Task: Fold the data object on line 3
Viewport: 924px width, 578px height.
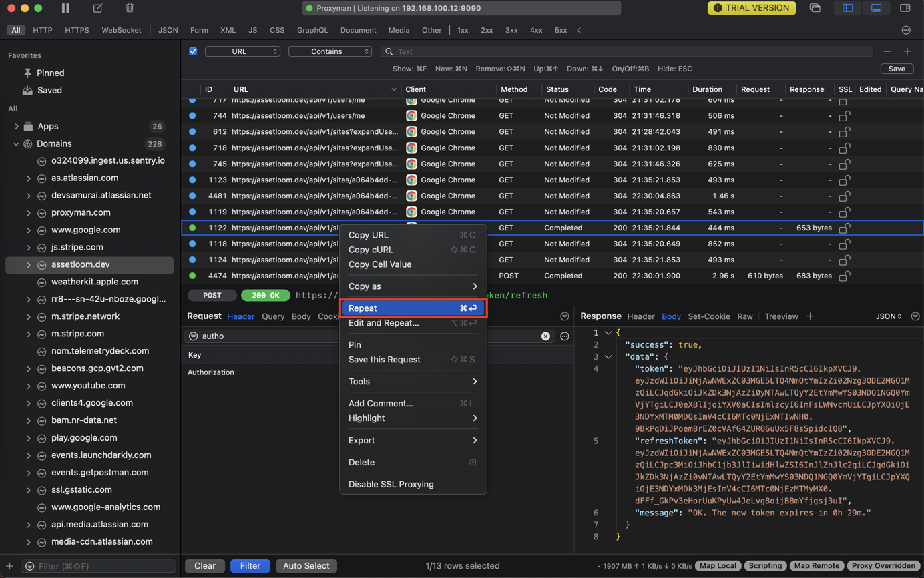Action: coord(608,356)
